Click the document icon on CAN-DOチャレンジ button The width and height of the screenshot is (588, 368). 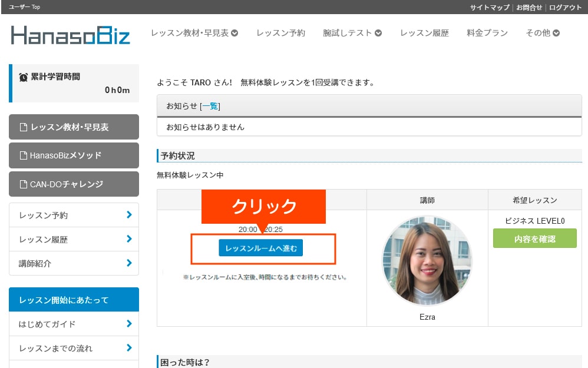(x=23, y=184)
